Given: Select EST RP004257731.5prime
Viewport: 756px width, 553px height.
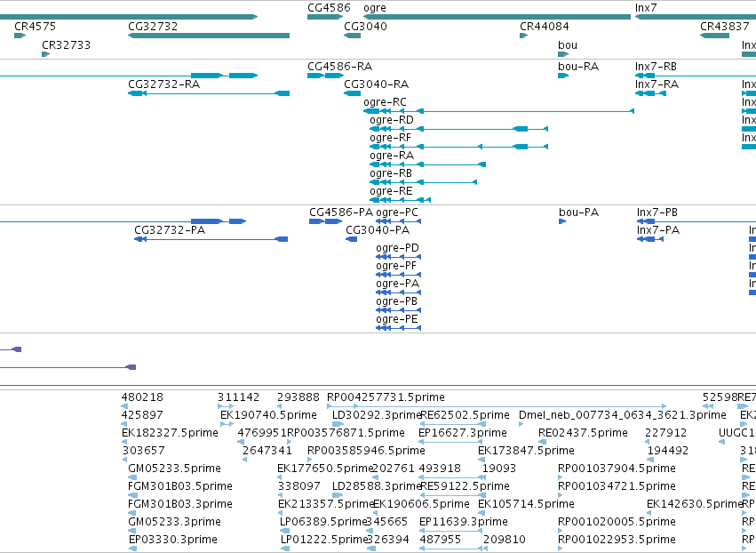Looking at the screenshot, I should pos(386,397).
